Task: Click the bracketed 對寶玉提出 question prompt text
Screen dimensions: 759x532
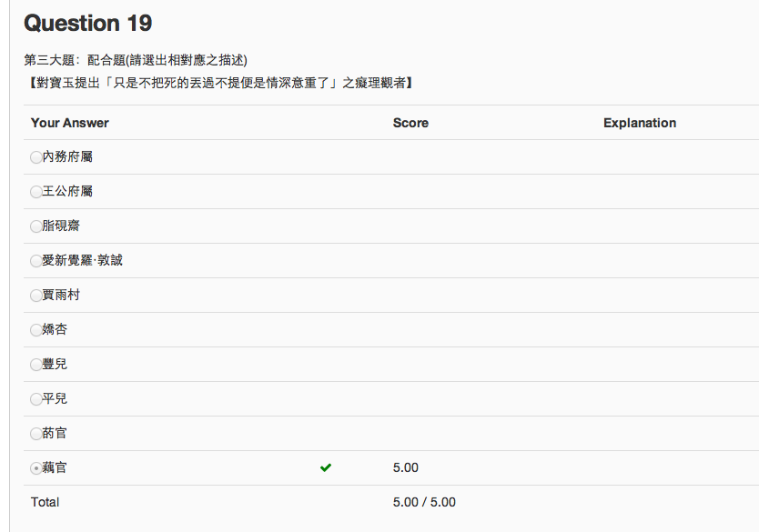Action: pyautogui.click(x=219, y=83)
